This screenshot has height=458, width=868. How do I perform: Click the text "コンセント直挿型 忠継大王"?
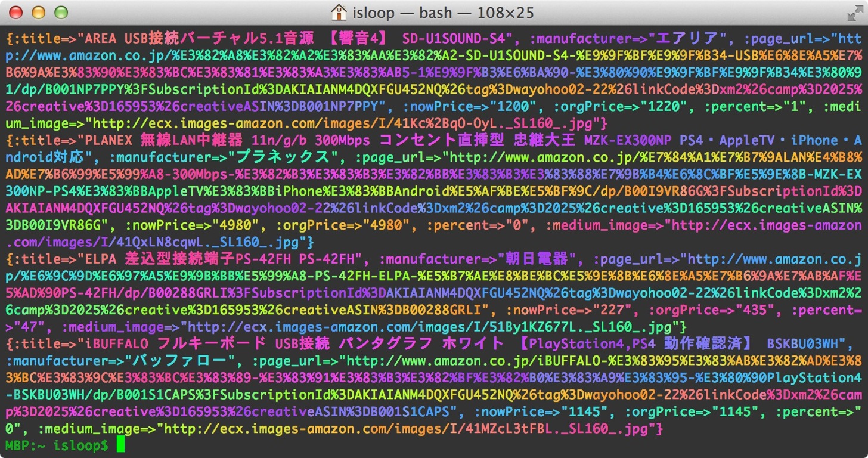pos(477,141)
